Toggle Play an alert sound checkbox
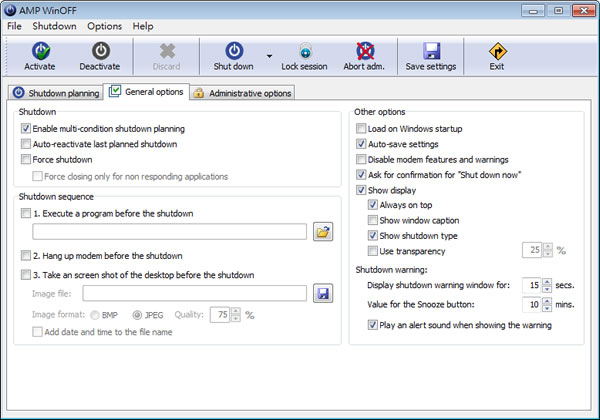Screen dimensions: 600x420 (x=373, y=325)
